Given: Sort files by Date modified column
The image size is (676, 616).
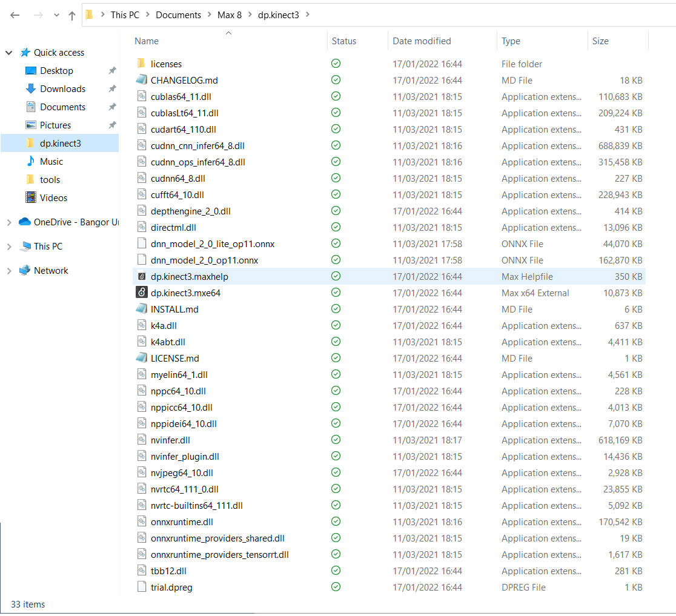Looking at the screenshot, I should tap(422, 41).
